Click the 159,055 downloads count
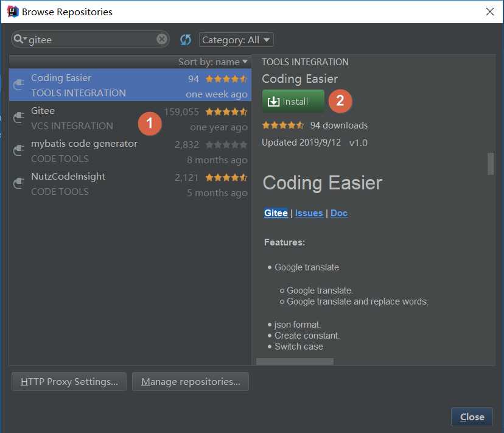 pyautogui.click(x=181, y=112)
